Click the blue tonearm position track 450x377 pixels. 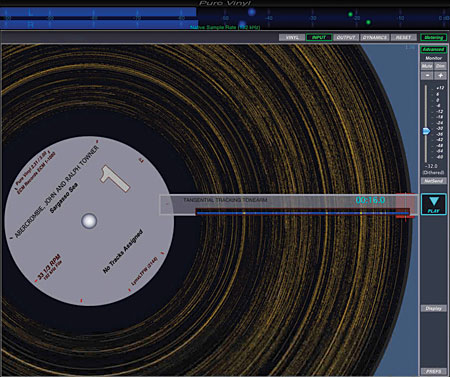[x=303, y=213]
